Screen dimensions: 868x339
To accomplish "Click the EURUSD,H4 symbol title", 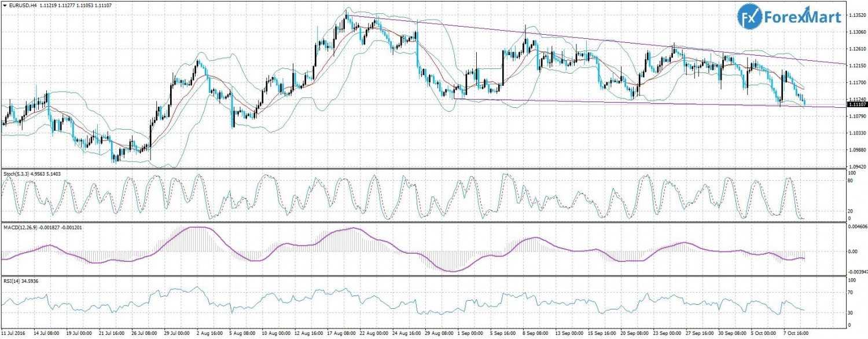I will [x=24, y=5].
